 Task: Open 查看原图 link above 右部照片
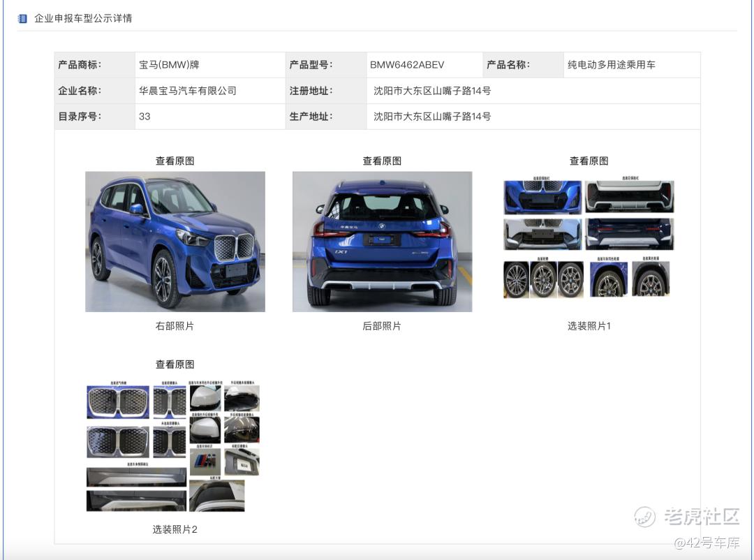[x=175, y=161]
